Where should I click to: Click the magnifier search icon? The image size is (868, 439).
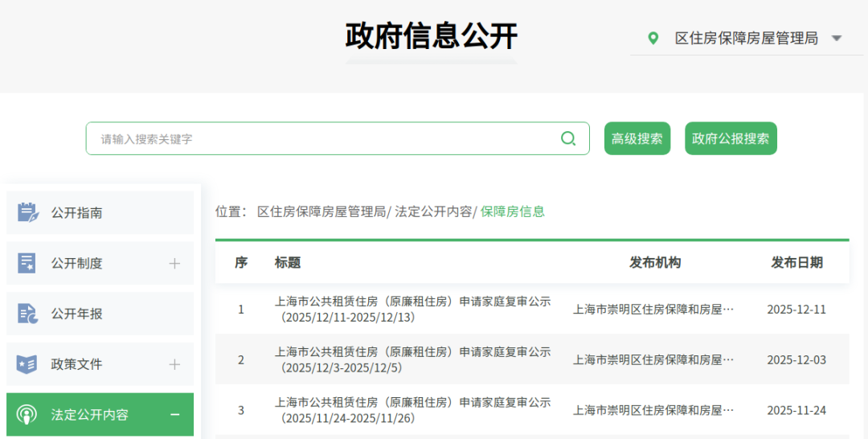pyautogui.click(x=568, y=138)
